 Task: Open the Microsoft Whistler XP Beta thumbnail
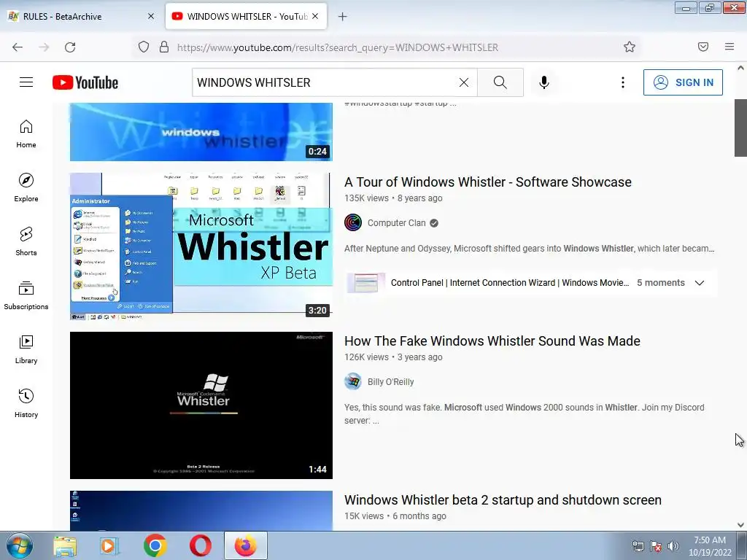[x=201, y=246]
